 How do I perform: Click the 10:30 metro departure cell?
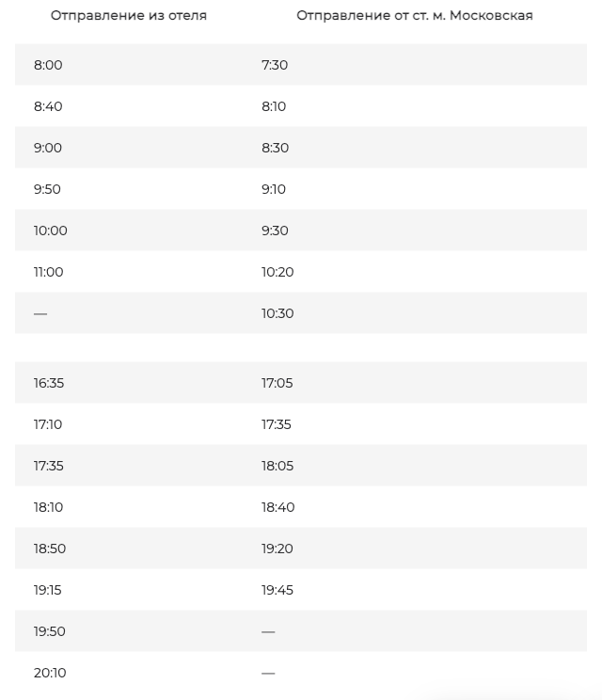pos(277,313)
